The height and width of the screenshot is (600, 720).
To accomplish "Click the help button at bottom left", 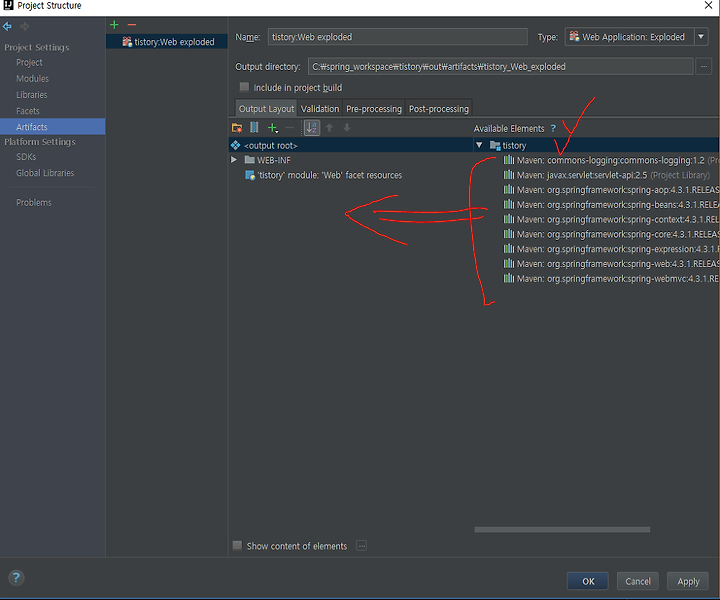I will (x=16, y=578).
